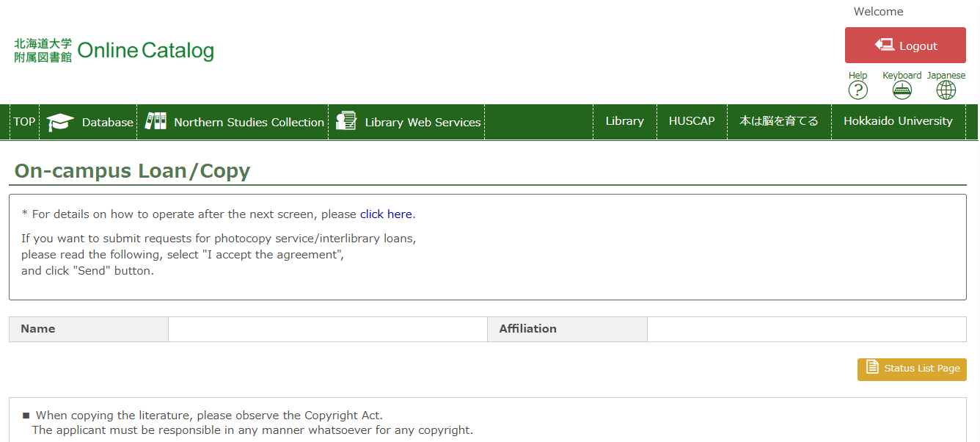
Task: Click the 本は脳を育てる navigation link
Action: 778,121
